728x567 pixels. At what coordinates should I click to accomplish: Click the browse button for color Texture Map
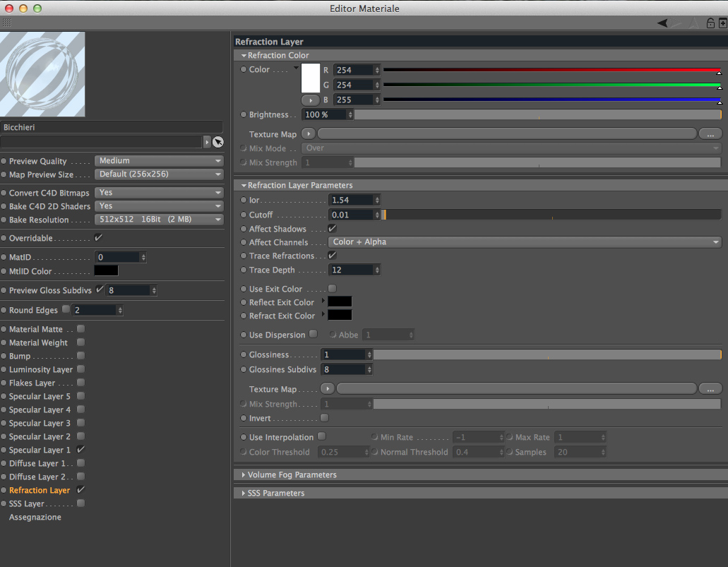(710, 133)
